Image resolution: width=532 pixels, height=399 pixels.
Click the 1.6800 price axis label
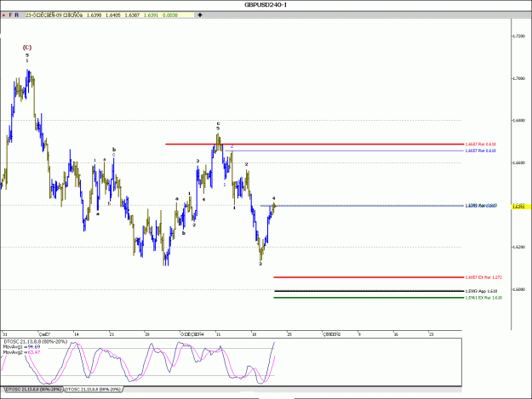click(x=518, y=120)
